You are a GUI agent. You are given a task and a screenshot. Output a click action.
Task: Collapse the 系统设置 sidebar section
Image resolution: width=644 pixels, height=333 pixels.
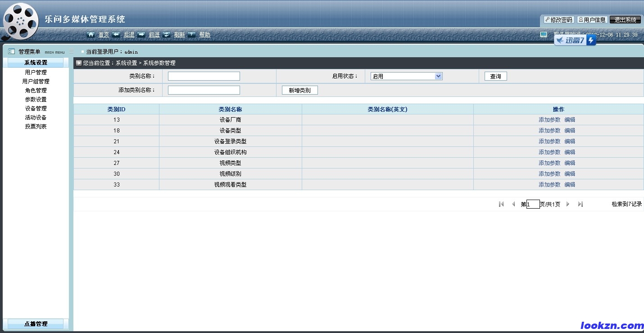[x=36, y=62]
